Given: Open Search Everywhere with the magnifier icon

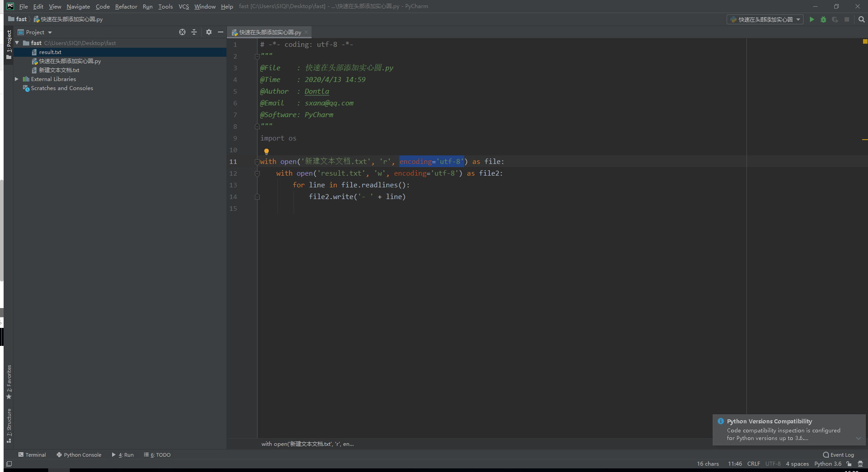Looking at the screenshot, I should click(x=861, y=19).
